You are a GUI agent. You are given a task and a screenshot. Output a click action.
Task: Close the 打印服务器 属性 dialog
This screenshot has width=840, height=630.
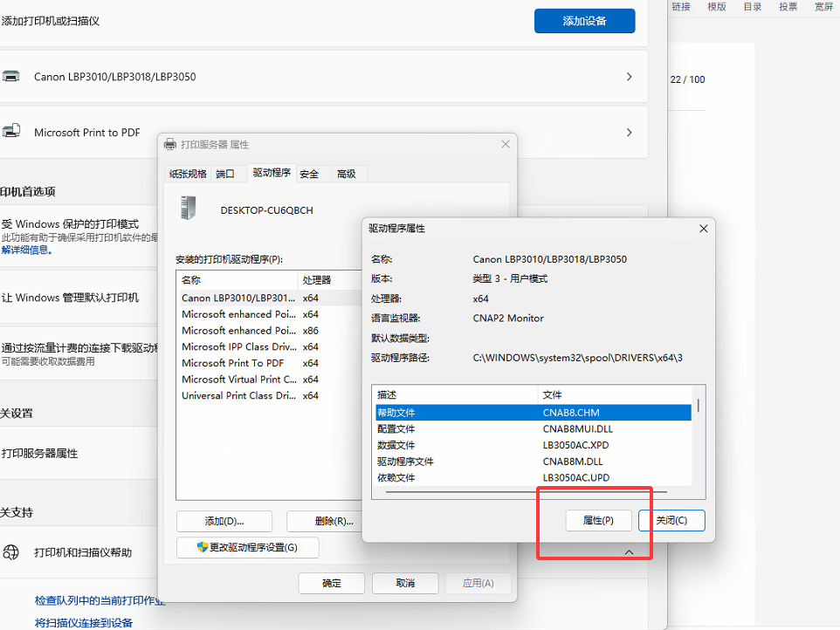pos(506,144)
